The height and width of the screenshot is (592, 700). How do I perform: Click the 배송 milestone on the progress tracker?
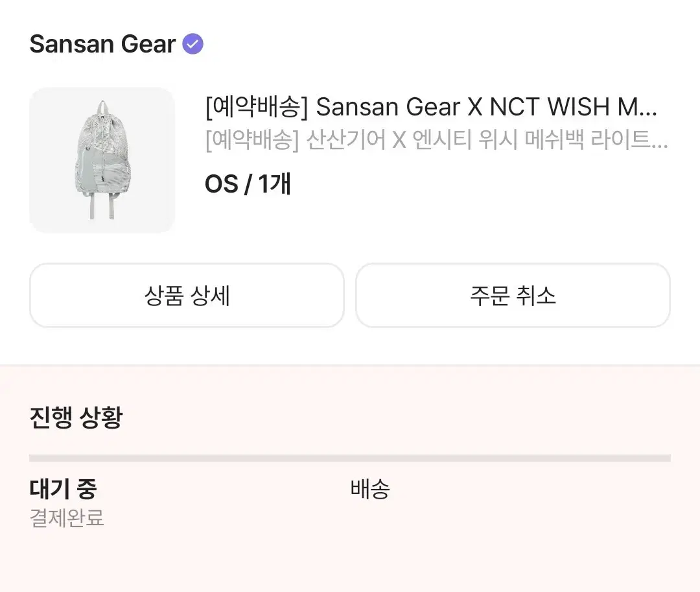tap(369, 490)
